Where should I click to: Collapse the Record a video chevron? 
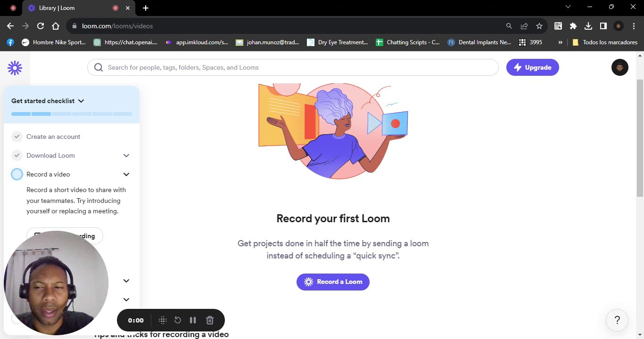tap(126, 174)
